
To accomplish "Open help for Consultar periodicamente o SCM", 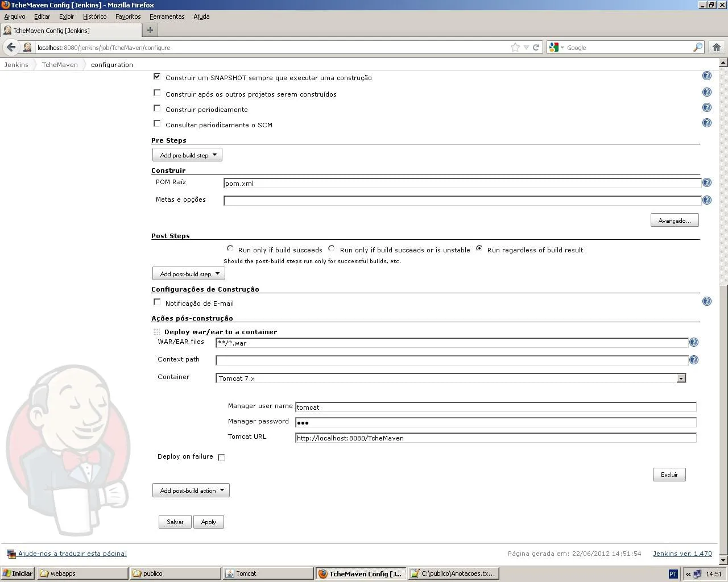I will click(707, 123).
